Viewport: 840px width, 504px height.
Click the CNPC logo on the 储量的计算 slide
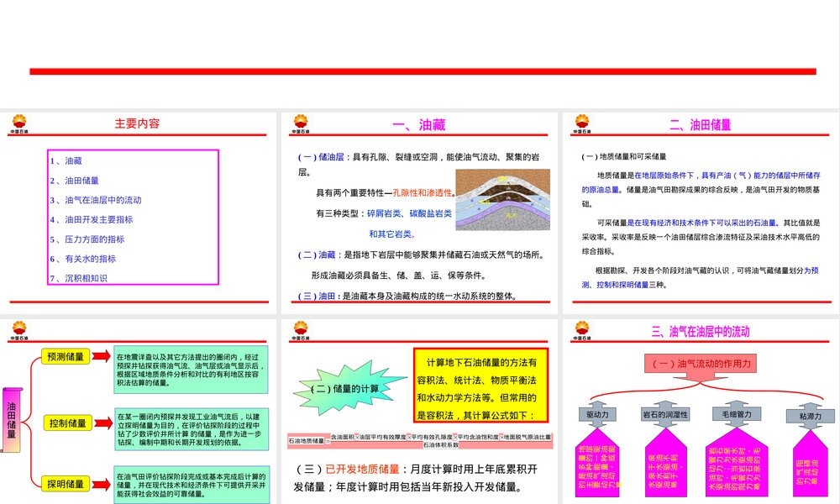301,330
